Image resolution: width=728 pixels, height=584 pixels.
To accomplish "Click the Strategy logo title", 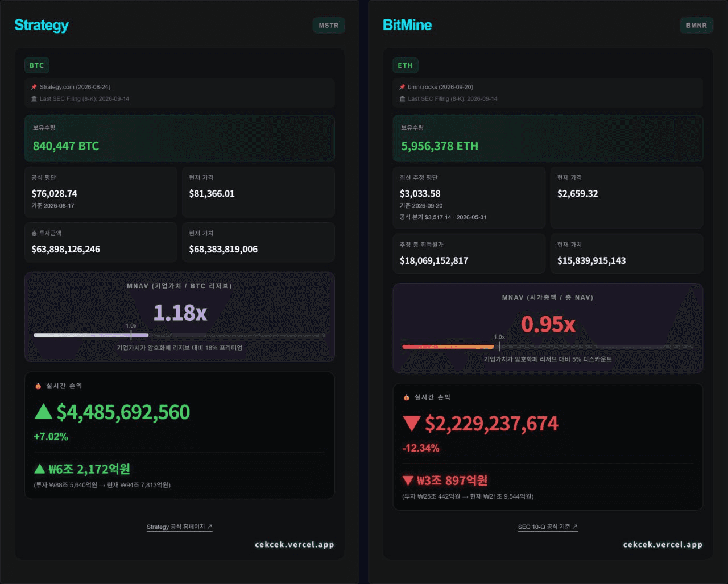I will [42, 25].
